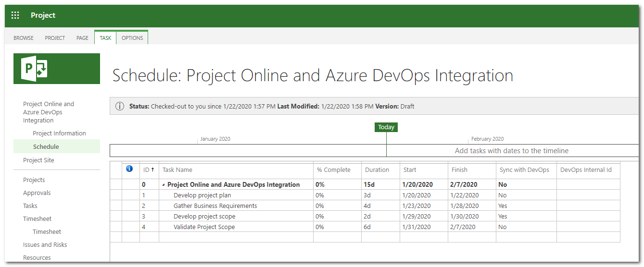Click the 6d duration cell

pyautogui.click(x=380, y=227)
